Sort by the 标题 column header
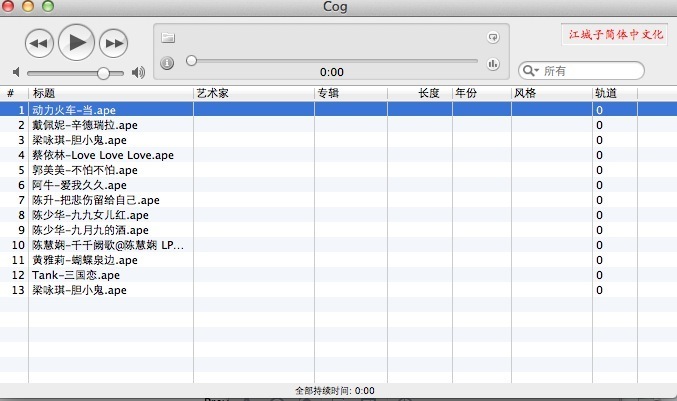This screenshot has height=401, width=677. point(110,93)
